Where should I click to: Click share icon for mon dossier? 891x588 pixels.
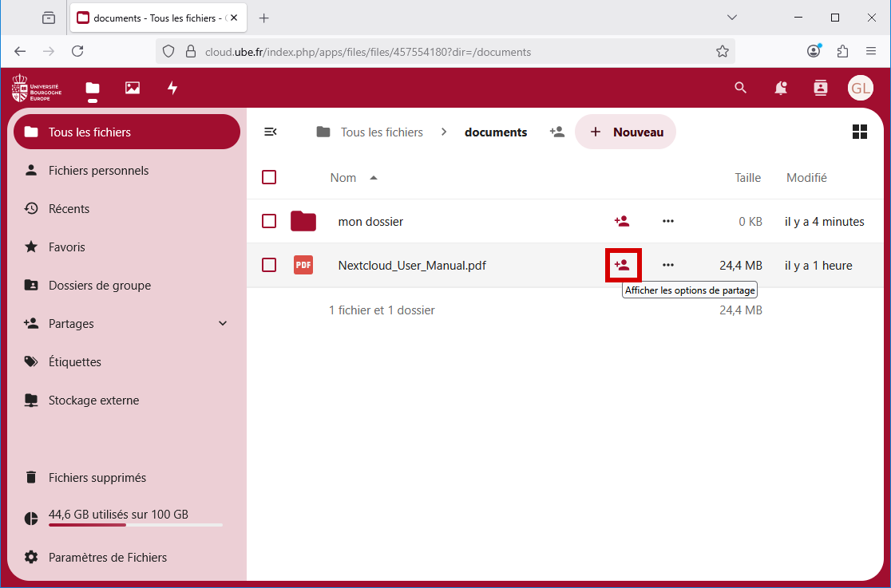(622, 221)
